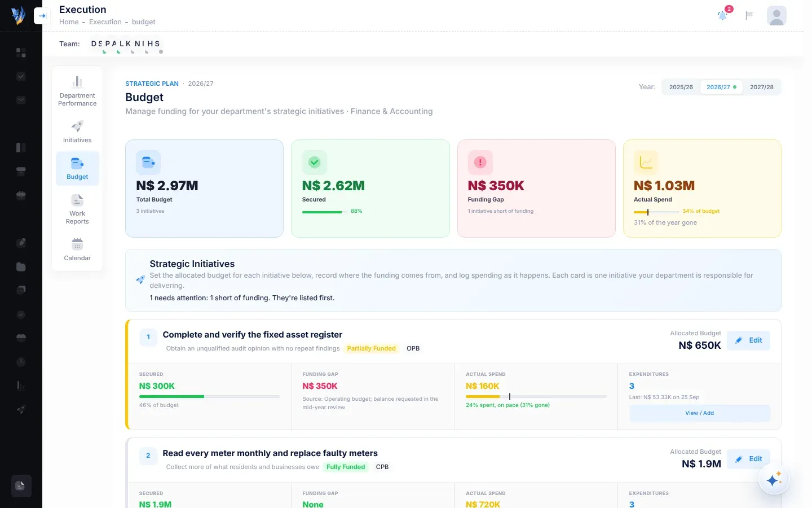Go to Home breadcrumb

pyautogui.click(x=69, y=22)
